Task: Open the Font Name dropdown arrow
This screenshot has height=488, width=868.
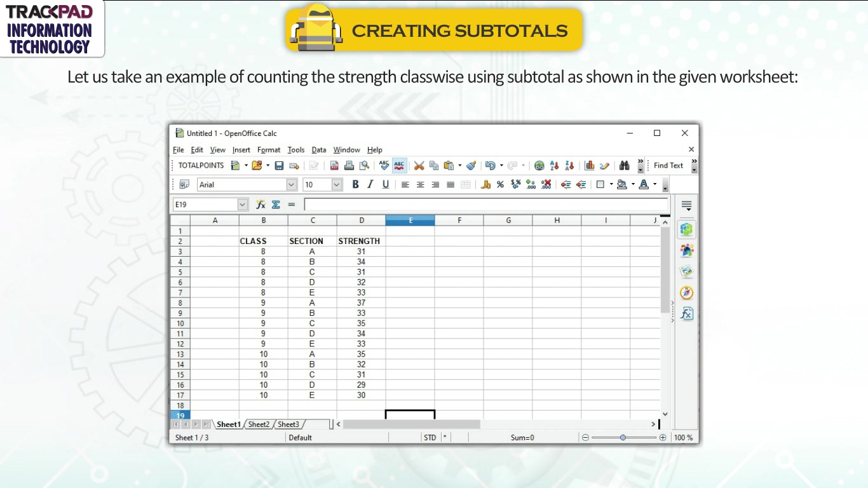Action: tap(292, 184)
